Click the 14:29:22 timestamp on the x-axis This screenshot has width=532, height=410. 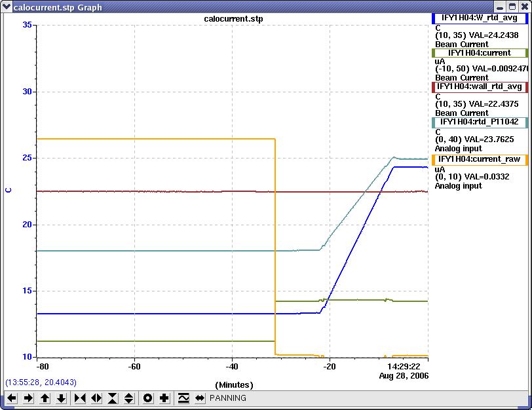click(x=404, y=367)
